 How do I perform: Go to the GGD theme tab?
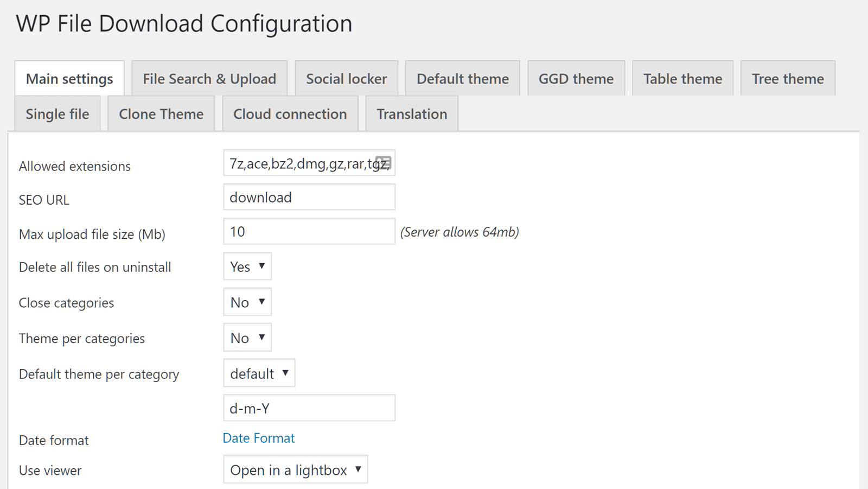pos(576,79)
